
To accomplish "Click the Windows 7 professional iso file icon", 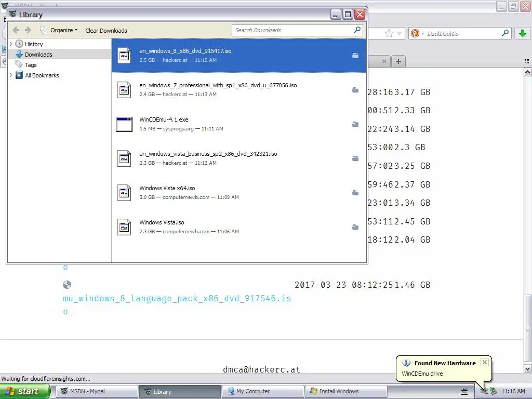I will tap(124, 90).
